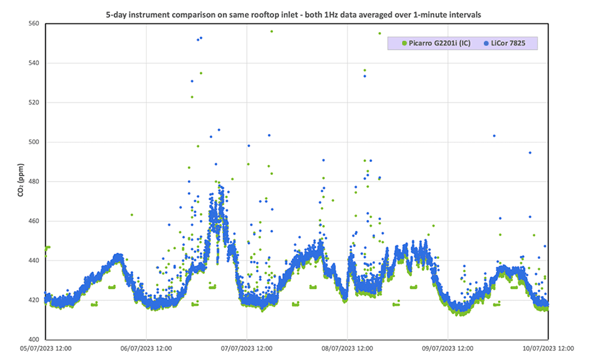
Task: Select the blue outlier point above 550 ppm
Action: click(200, 38)
